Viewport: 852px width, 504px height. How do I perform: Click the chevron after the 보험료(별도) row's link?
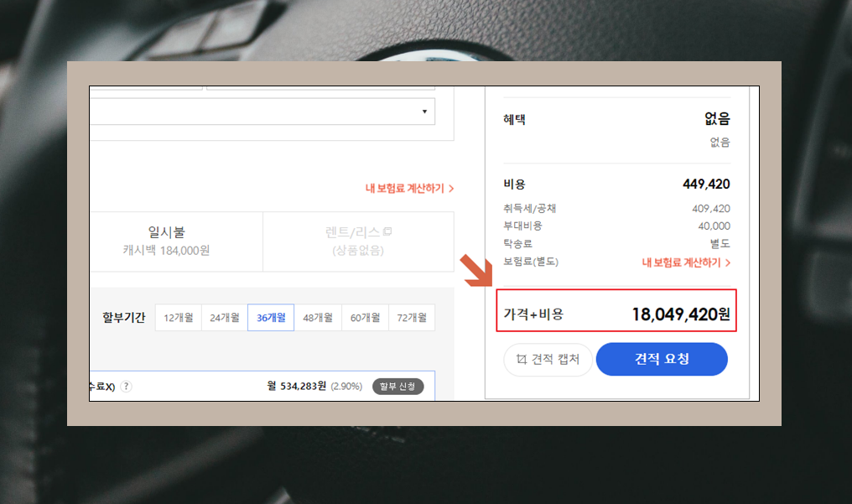tap(728, 262)
